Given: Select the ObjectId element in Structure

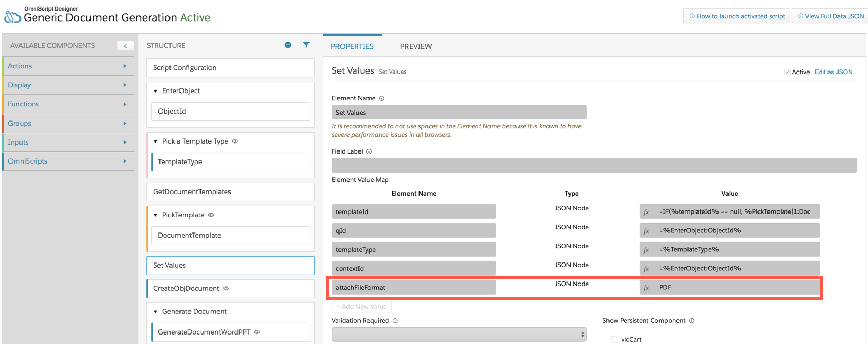Looking at the screenshot, I should [231, 112].
